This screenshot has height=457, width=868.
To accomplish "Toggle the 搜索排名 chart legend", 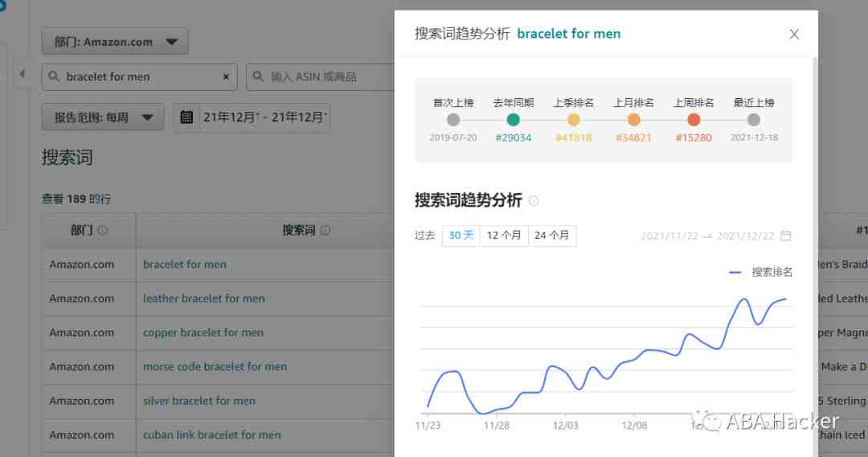I will pos(761,272).
